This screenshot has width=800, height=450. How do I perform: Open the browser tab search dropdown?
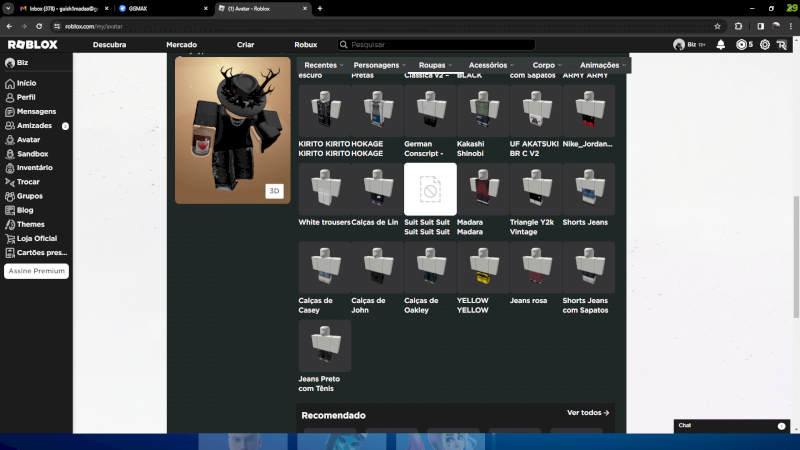pos(8,9)
